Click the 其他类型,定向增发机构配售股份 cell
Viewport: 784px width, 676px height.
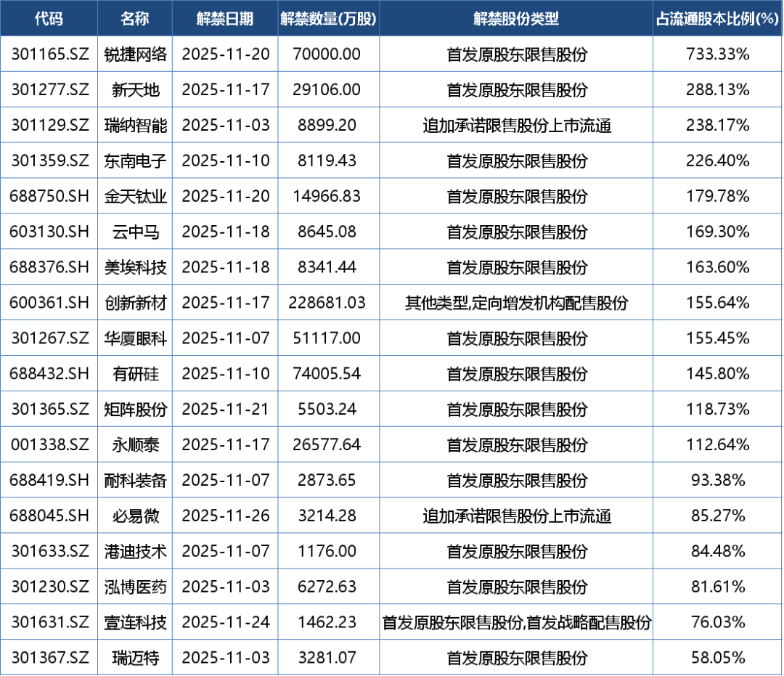tap(516, 303)
